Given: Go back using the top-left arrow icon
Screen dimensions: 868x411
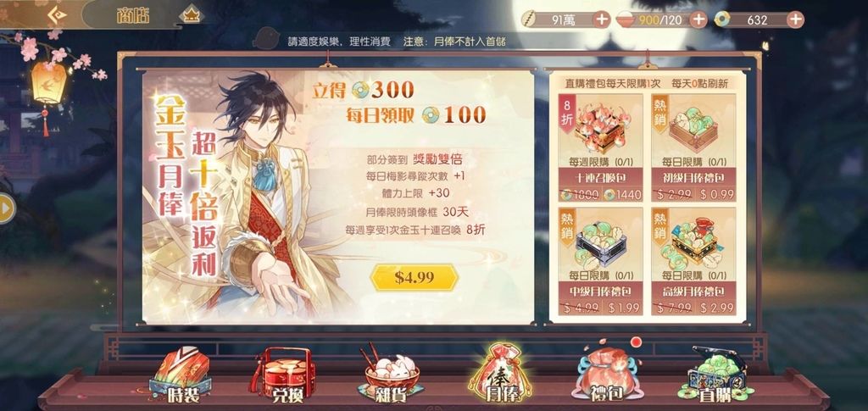Looking at the screenshot, I should click(x=57, y=14).
